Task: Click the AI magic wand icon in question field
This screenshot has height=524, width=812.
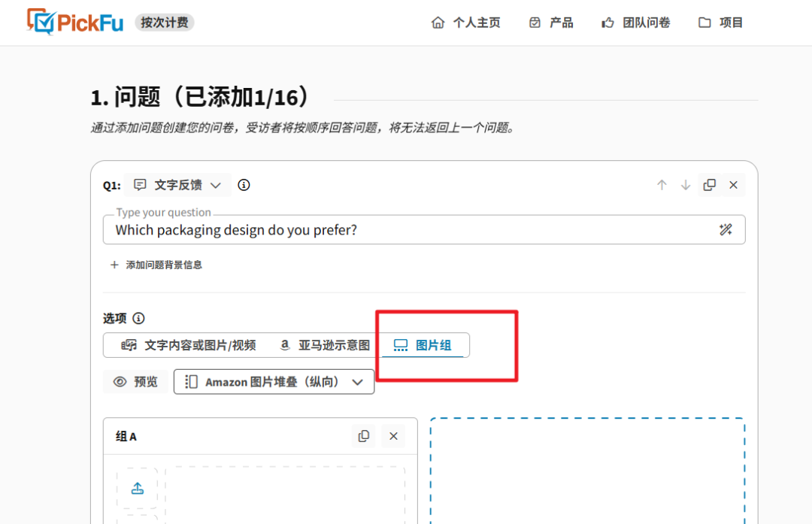Action: (x=726, y=229)
